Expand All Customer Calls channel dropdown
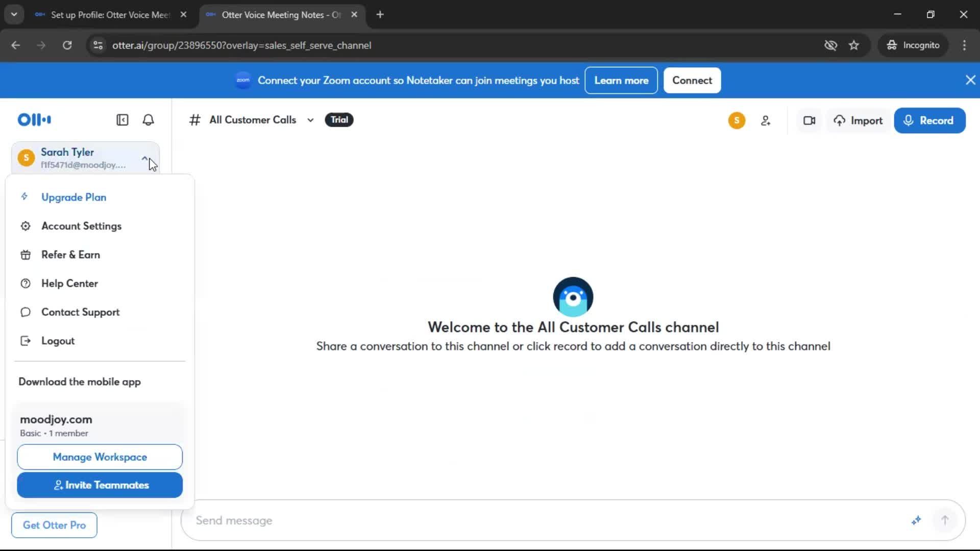 click(310, 120)
